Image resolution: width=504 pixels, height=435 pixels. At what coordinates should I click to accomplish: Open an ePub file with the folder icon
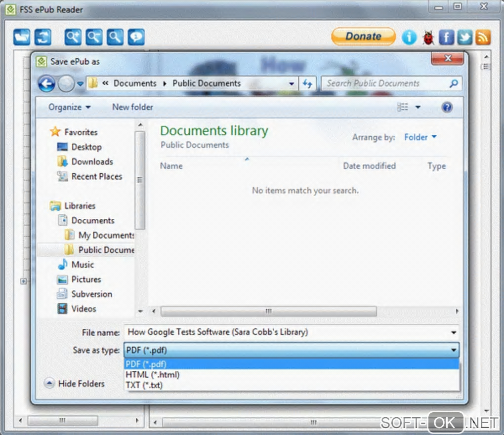point(22,37)
